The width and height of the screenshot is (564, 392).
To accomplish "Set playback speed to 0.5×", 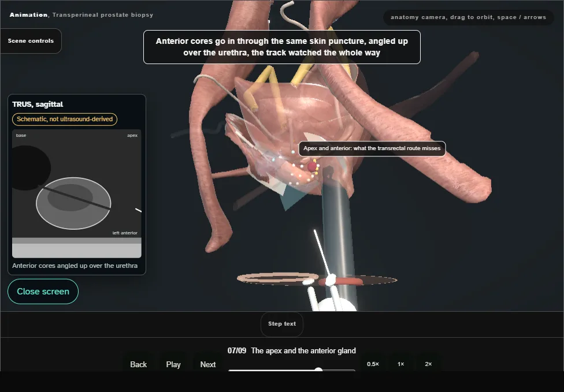I will (x=373, y=364).
